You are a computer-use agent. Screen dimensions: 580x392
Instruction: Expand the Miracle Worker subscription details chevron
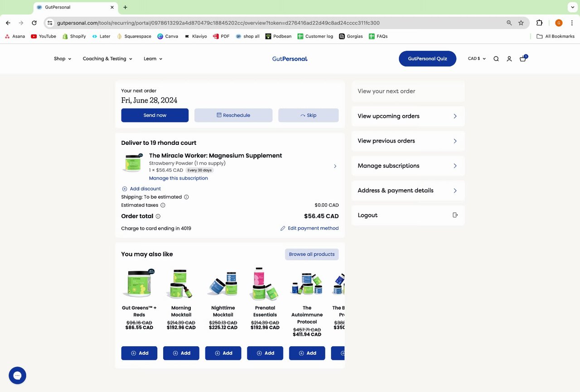click(x=335, y=166)
